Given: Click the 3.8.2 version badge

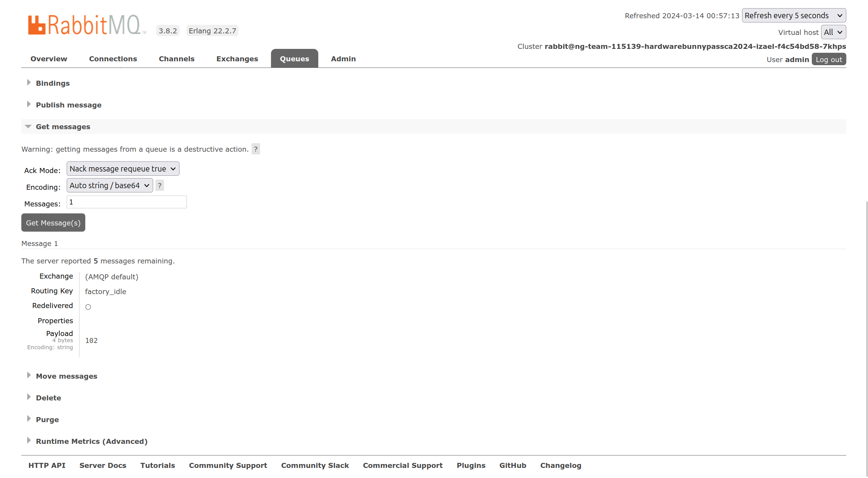Looking at the screenshot, I should pyautogui.click(x=168, y=31).
